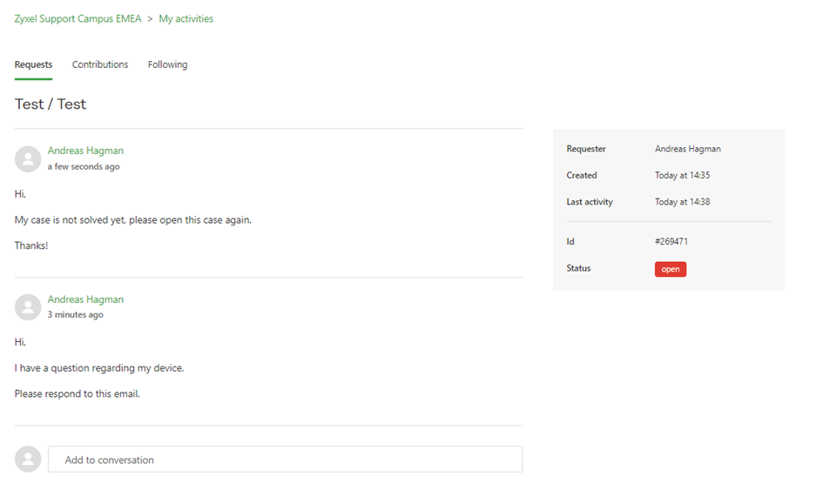
Task: Click the red open status badge
Action: (x=671, y=269)
